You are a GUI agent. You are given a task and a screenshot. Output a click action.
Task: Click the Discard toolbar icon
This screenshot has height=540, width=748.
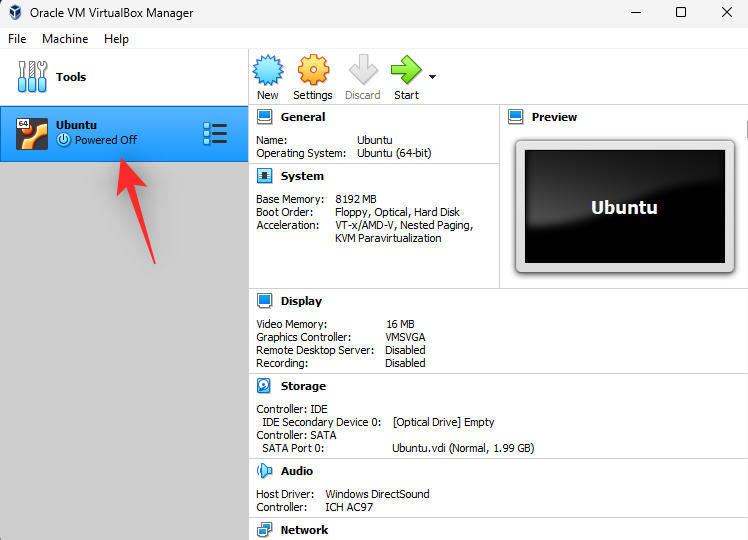(x=362, y=71)
